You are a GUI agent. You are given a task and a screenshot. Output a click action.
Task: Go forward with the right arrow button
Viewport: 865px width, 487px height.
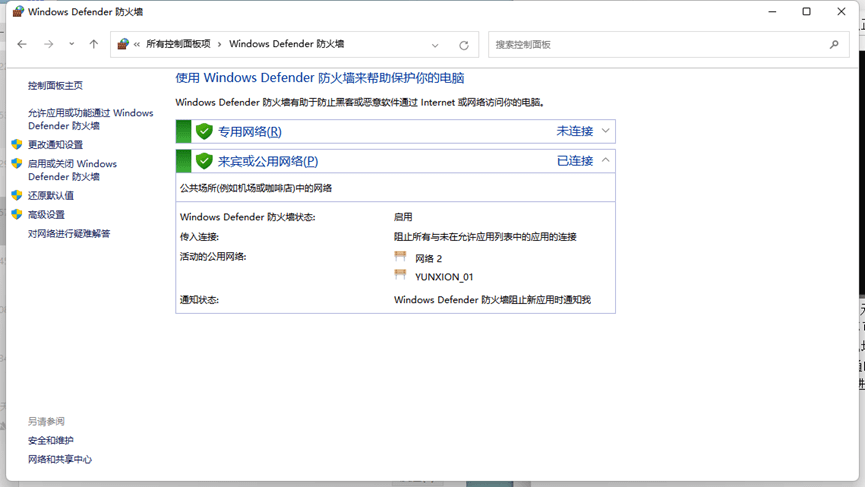(x=49, y=44)
